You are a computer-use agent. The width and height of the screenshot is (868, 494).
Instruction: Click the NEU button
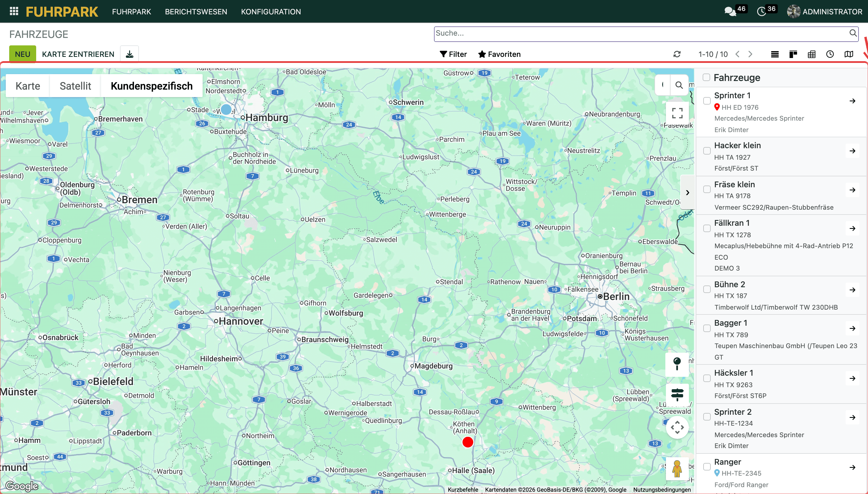(22, 54)
